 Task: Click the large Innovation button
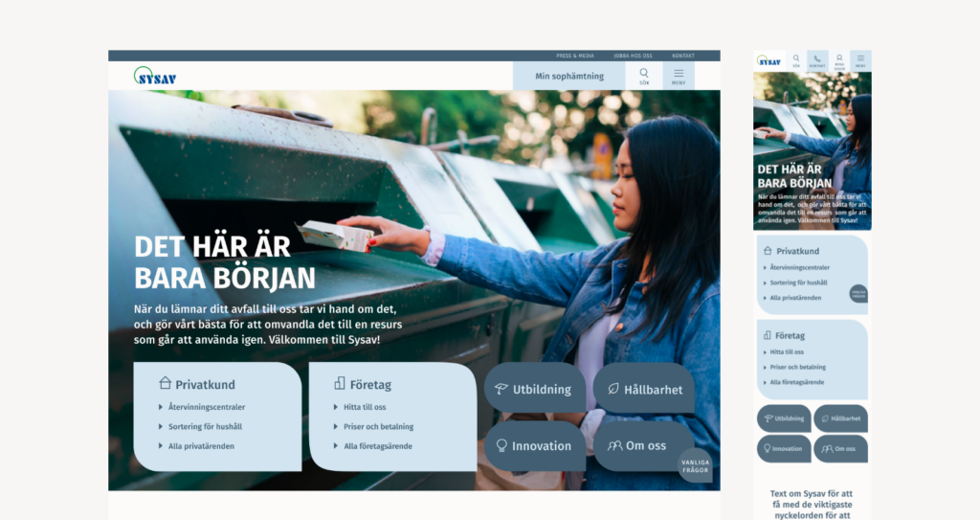click(535, 445)
